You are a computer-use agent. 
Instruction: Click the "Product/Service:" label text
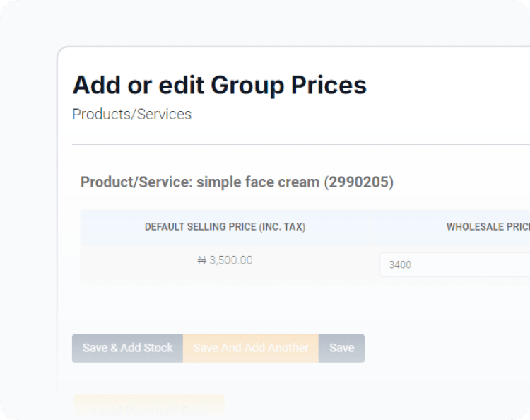tap(136, 182)
